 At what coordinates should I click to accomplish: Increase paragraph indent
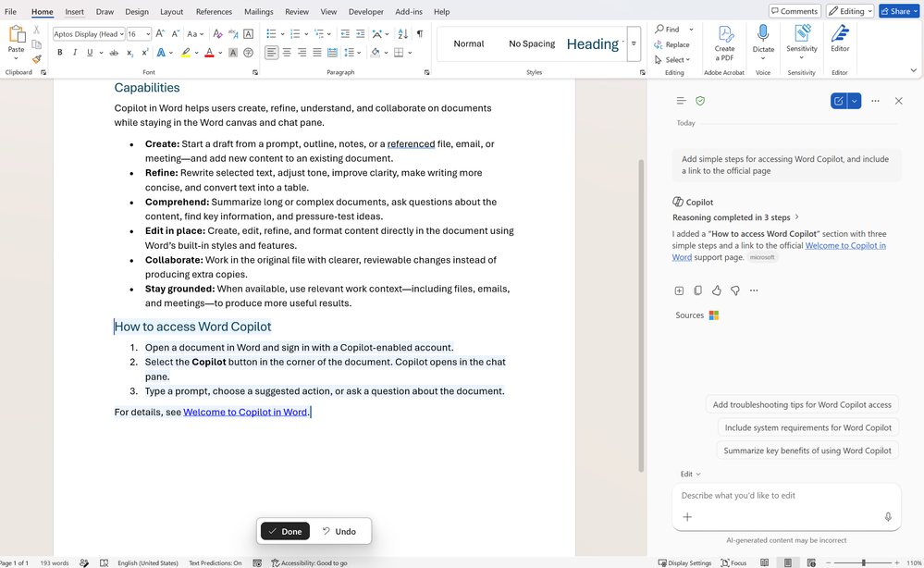360,34
